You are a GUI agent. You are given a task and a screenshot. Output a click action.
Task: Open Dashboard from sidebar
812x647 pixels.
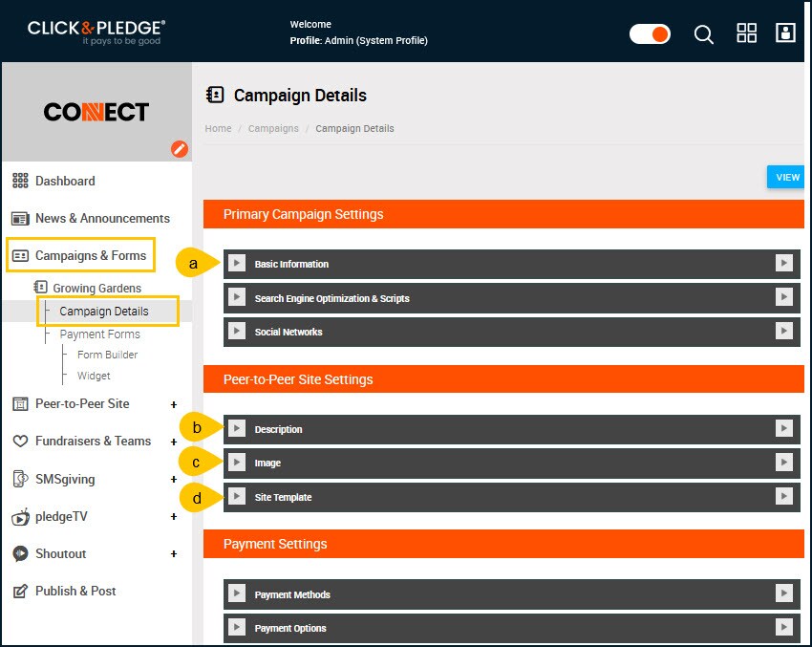tap(65, 181)
